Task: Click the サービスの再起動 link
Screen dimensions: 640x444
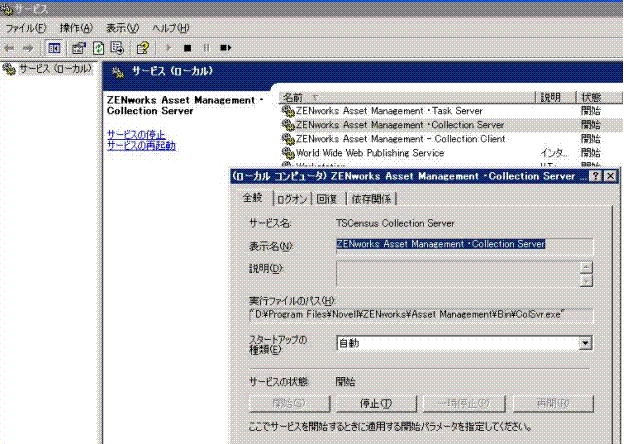Action: [x=141, y=145]
